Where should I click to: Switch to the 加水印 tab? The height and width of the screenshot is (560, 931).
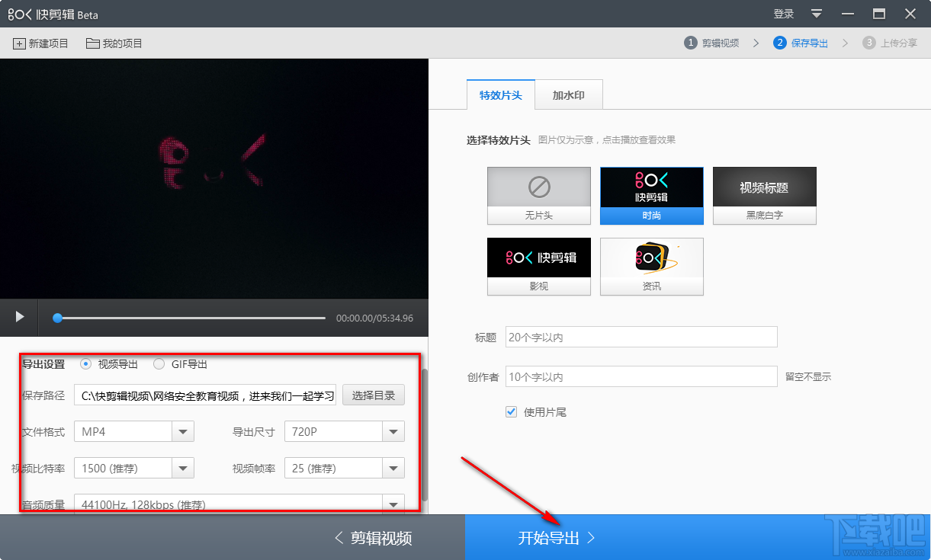click(569, 94)
